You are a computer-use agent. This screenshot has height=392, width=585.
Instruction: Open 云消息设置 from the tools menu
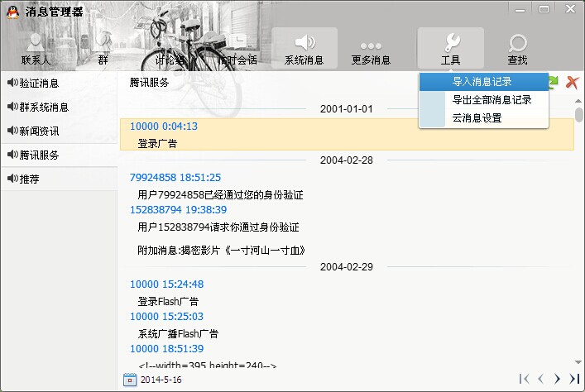click(x=484, y=118)
